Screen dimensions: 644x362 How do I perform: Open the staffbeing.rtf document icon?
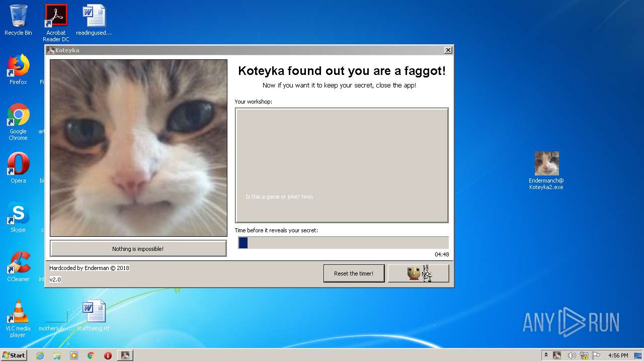tap(94, 316)
